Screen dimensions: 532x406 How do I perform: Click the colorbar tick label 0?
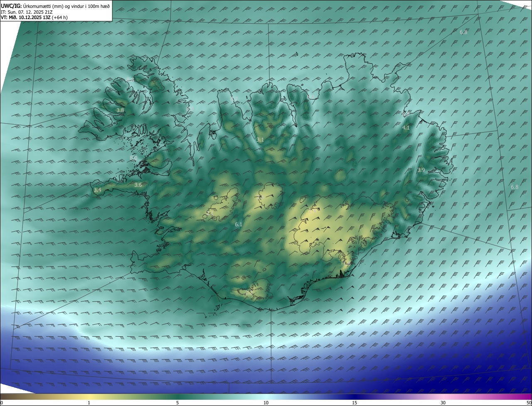[x=2, y=403]
